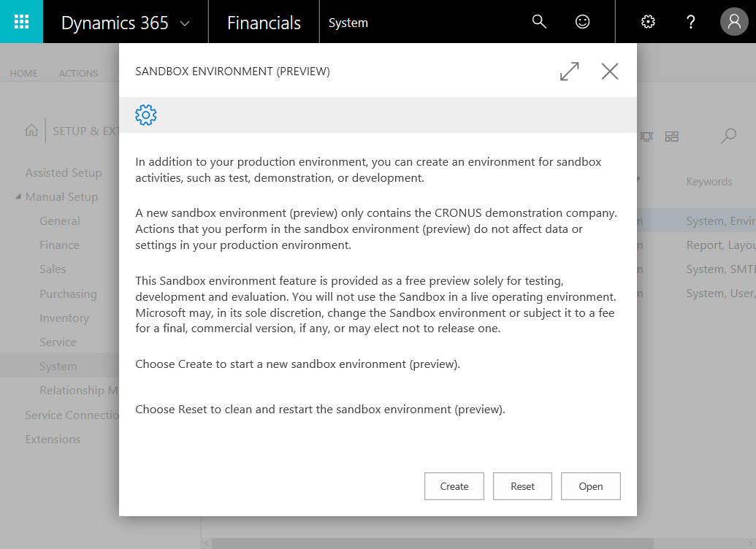Expand dialog to full screen
756x549 pixels.
pyautogui.click(x=570, y=72)
